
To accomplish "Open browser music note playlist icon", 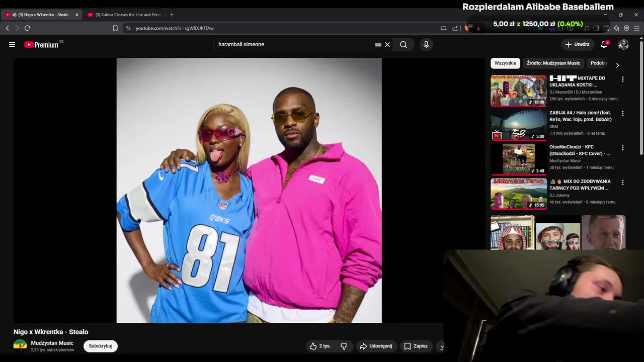I will coord(587,28).
